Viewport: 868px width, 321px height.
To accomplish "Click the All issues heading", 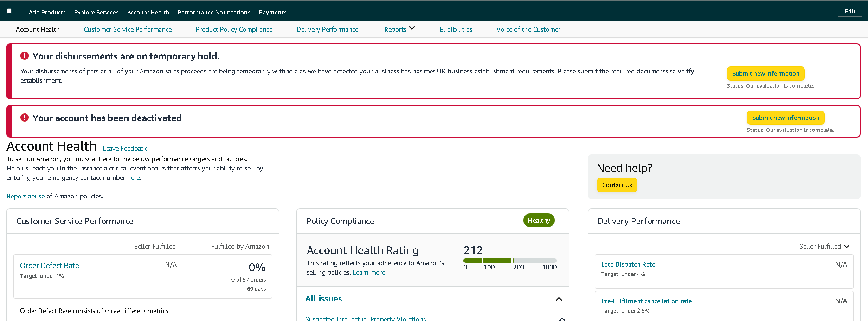I will tap(323, 299).
